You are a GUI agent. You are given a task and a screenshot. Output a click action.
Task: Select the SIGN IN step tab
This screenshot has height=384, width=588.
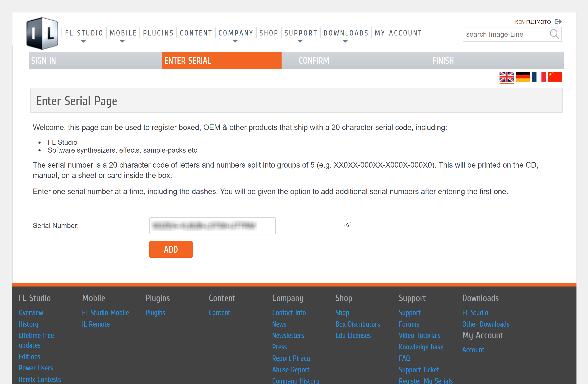click(95, 61)
